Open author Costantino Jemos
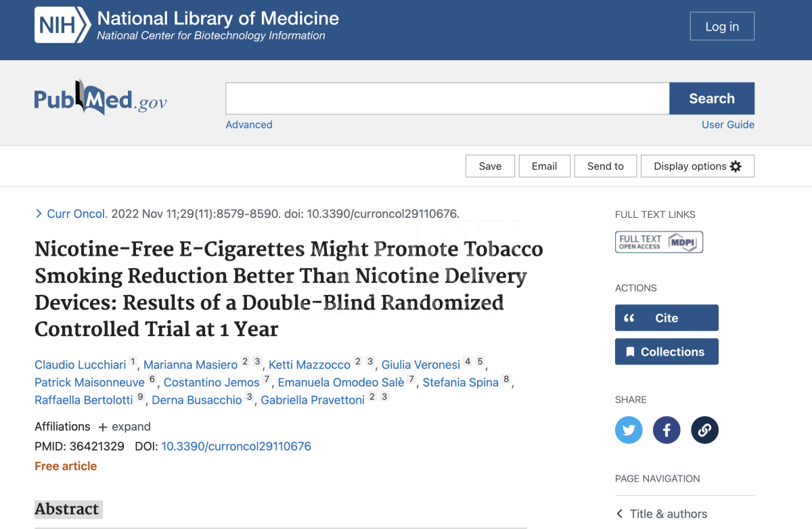 coord(212,382)
